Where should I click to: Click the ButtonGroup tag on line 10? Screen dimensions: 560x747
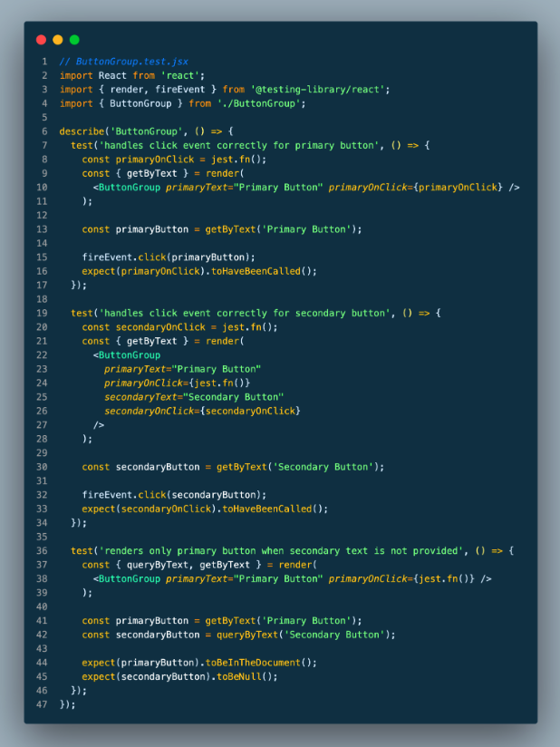coord(130,188)
